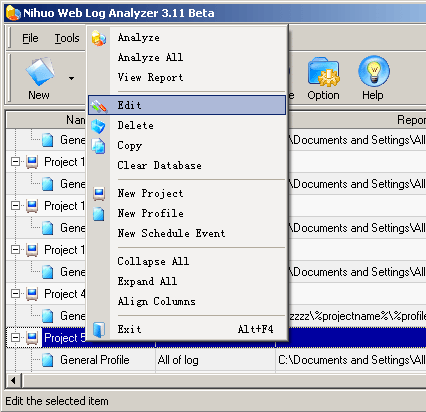This screenshot has height=412, width=426.
Task: Click the horizontal scrollbar left arrow
Action: point(13,380)
